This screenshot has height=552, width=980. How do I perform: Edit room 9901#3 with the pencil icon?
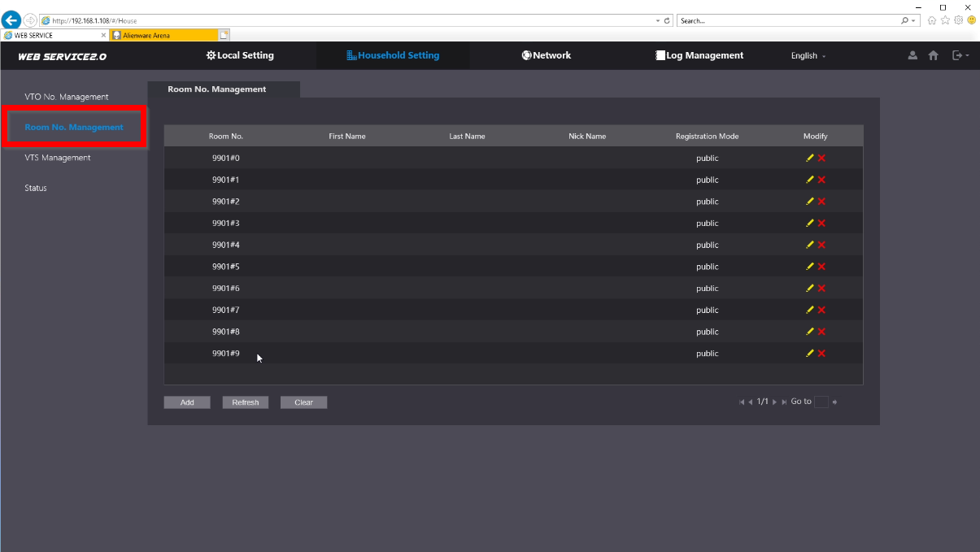click(810, 223)
